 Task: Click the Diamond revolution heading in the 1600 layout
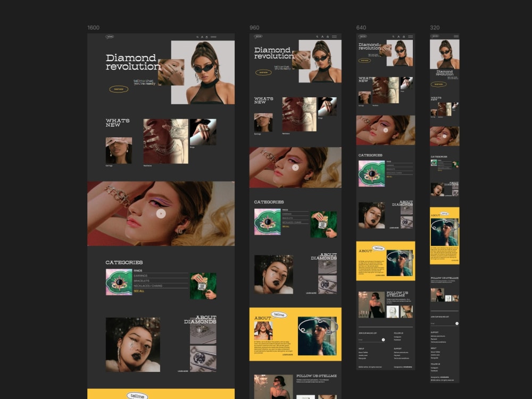pyautogui.click(x=133, y=62)
